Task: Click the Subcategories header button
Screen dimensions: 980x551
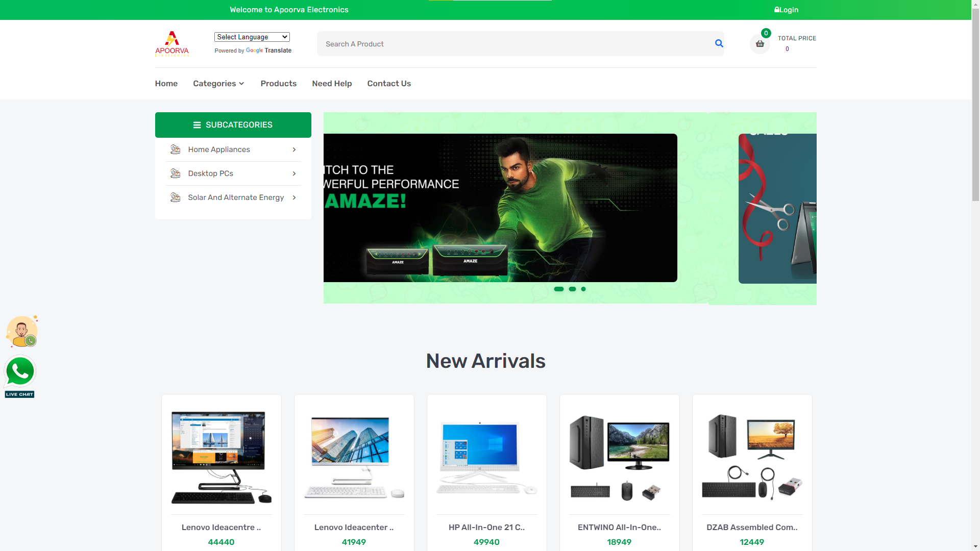Action: coord(233,125)
